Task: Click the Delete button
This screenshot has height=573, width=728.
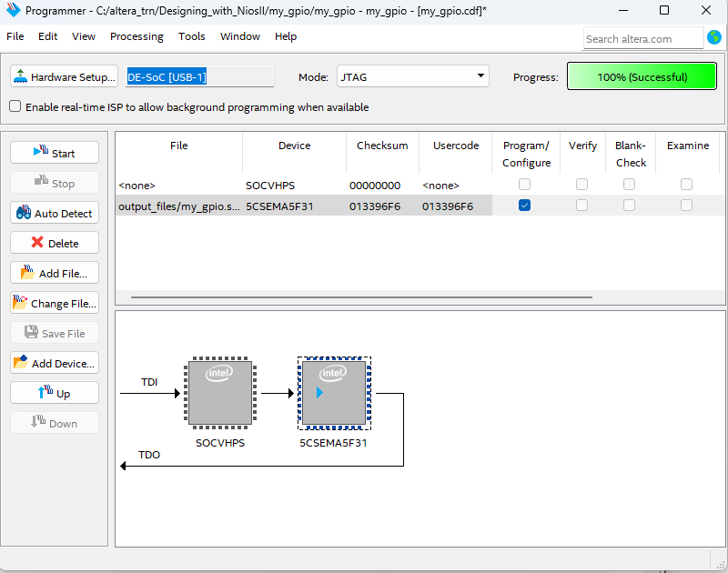Action: coord(55,243)
